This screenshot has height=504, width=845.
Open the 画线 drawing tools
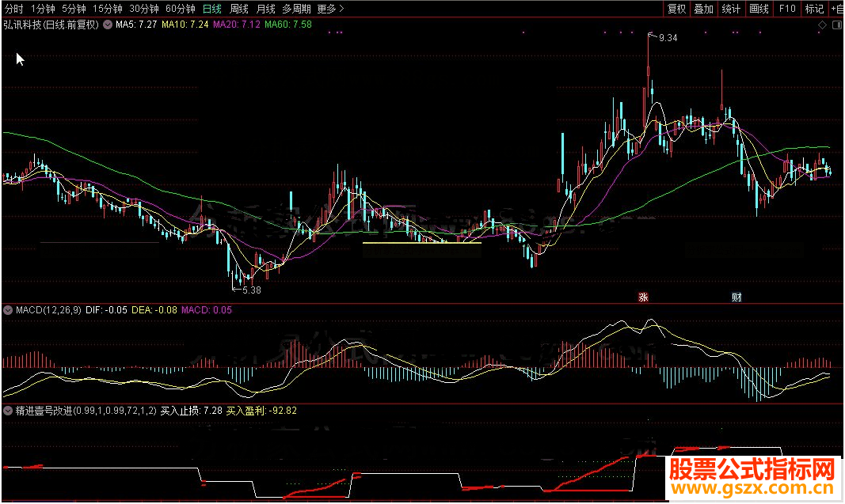pyautogui.click(x=759, y=9)
